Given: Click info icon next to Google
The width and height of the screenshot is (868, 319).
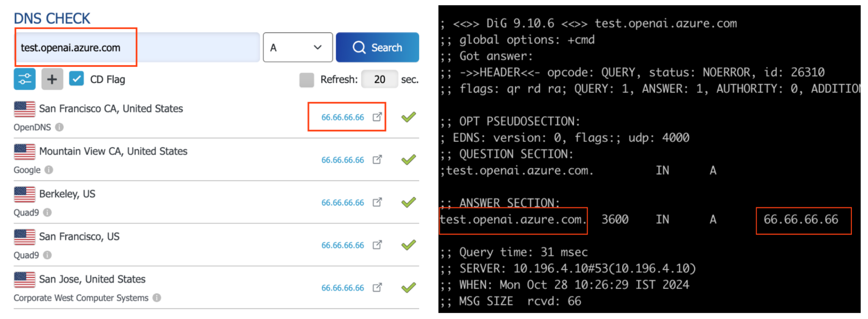Looking at the screenshot, I should [49, 170].
